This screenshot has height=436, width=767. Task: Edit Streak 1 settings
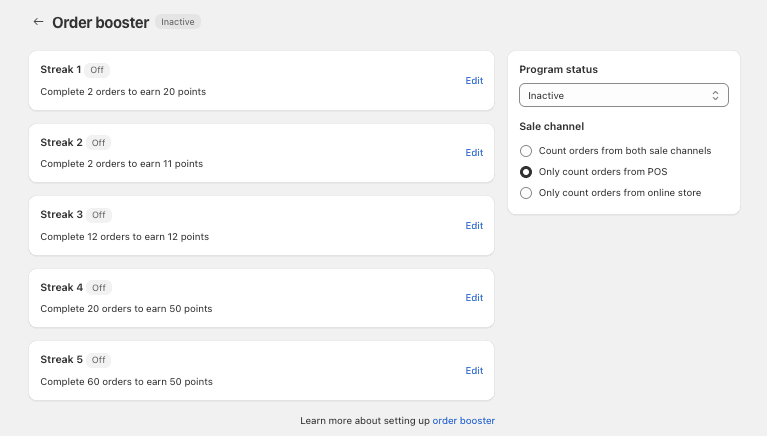coord(474,81)
